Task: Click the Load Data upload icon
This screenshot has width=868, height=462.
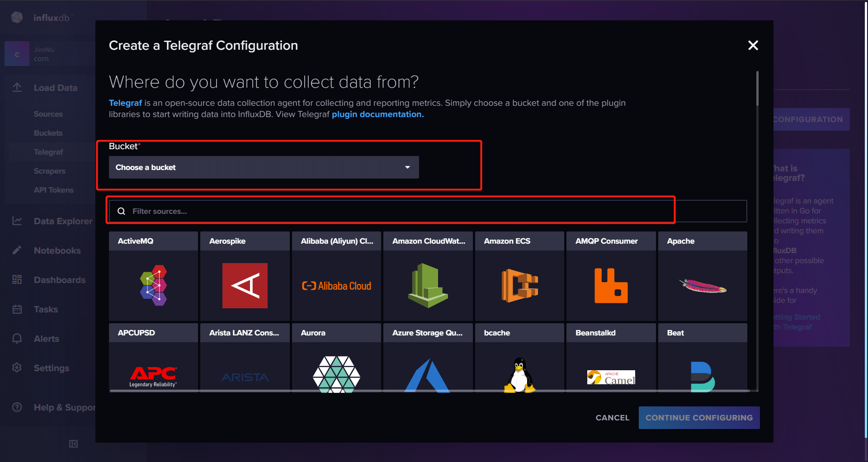Action: point(17,87)
